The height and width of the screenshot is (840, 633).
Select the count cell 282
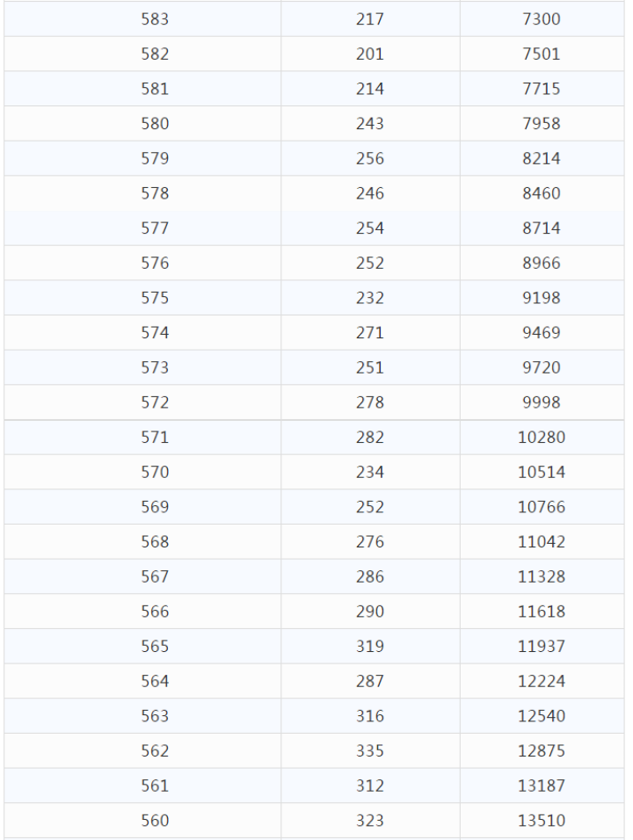pyautogui.click(x=370, y=437)
